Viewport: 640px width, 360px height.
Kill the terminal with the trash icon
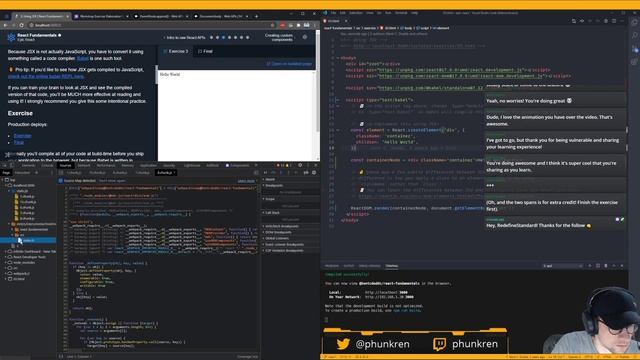click(606, 266)
